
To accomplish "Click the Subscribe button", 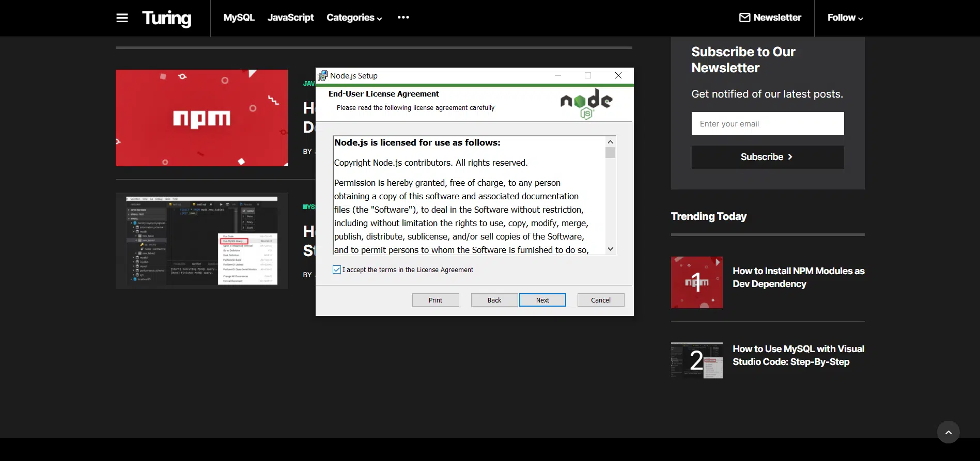I will point(768,157).
